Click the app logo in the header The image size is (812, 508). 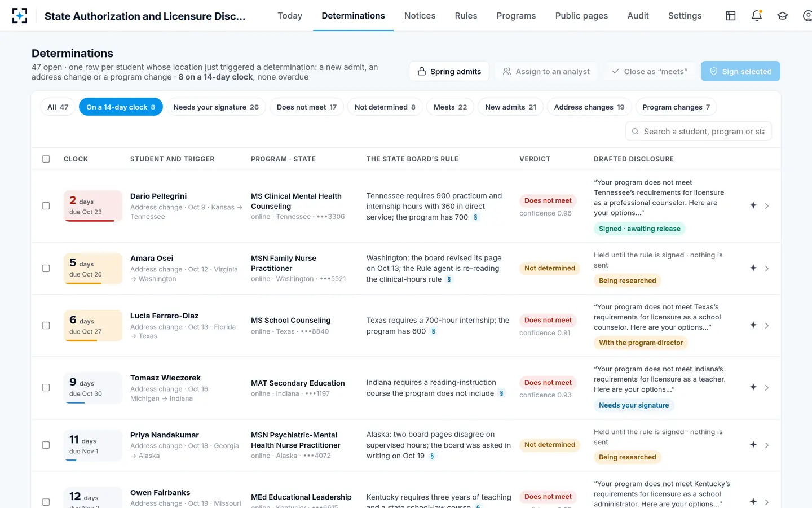pyautogui.click(x=20, y=16)
